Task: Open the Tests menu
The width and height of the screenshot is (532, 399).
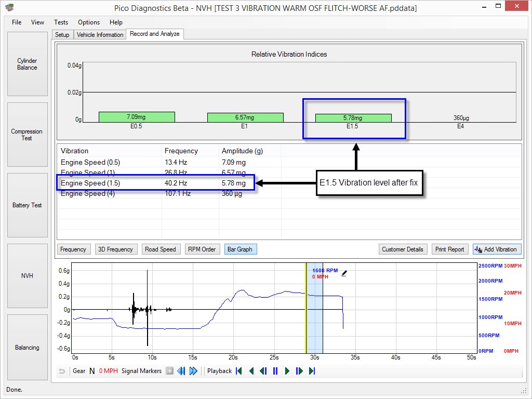Action: 61,22
